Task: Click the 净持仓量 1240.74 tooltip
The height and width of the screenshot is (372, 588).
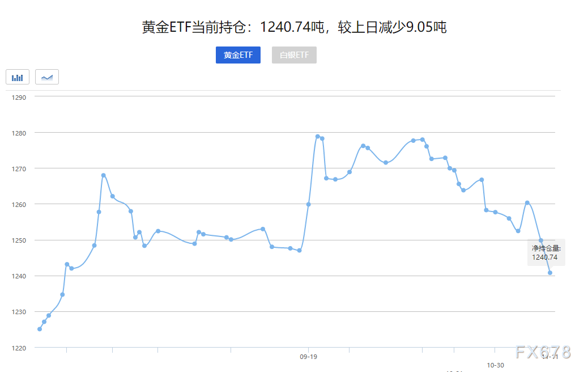Action: (546, 253)
